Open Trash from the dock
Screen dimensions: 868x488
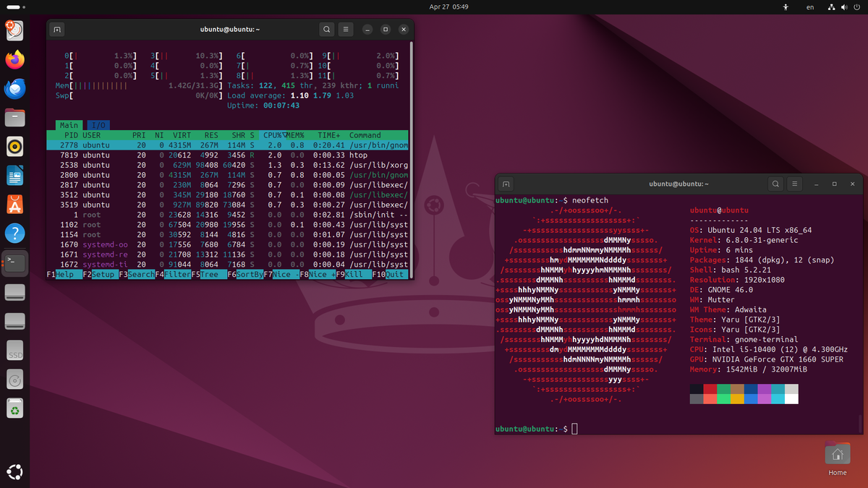coord(16,408)
